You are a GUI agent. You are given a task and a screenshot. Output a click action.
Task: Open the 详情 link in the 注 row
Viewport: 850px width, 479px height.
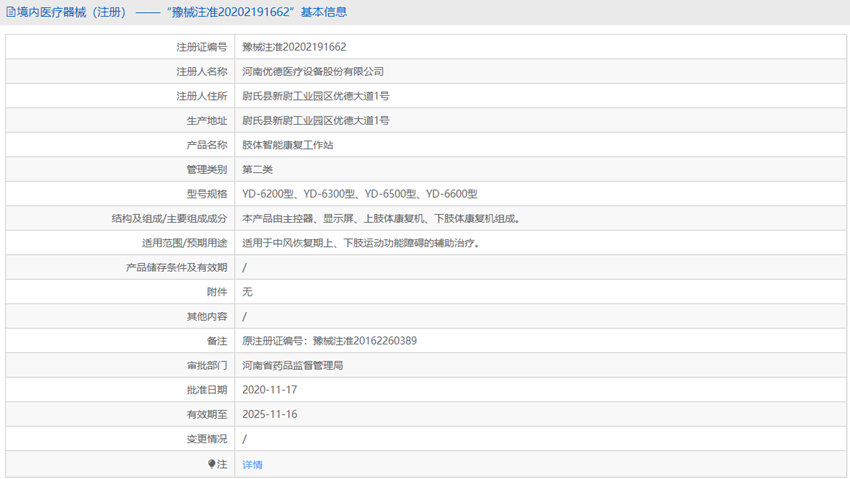pos(252,464)
